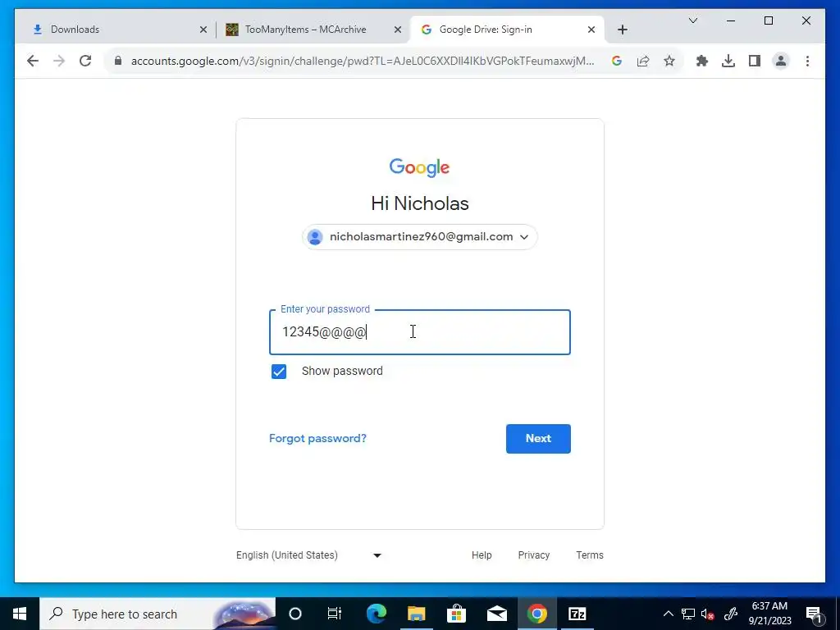Click the Google logo

(x=419, y=167)
